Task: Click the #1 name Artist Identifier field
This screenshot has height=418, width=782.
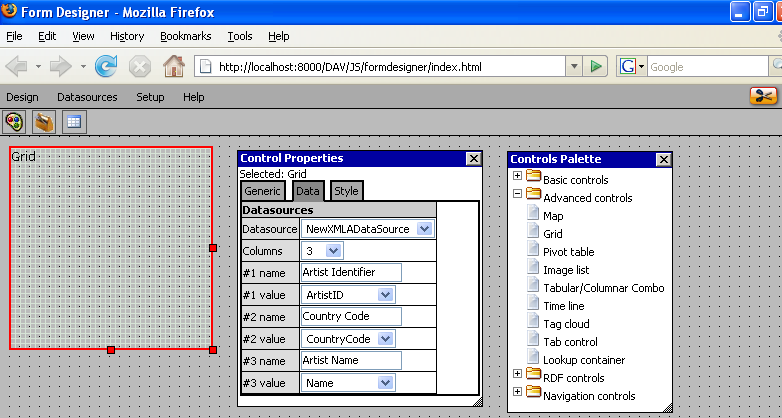Action: (x=350, y=273)
